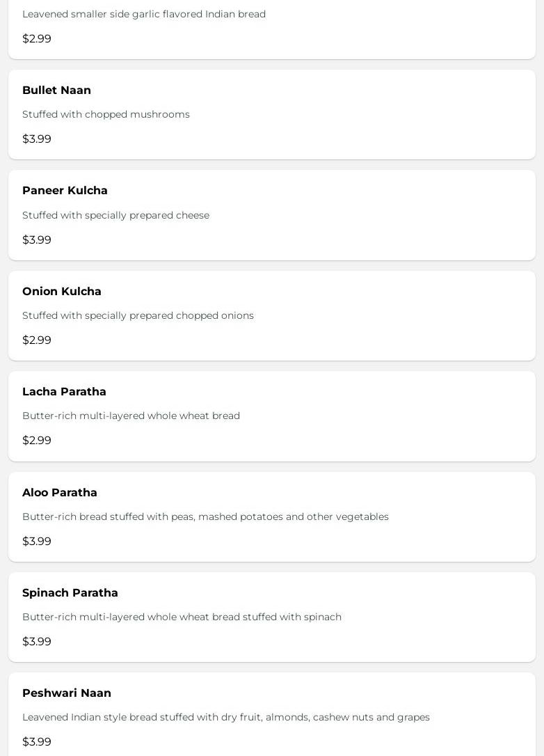Click the Paneer Kulcha $3.99 price
Image resolution: width=544 pixels, height=756 pixels.
tap(37, 240)
